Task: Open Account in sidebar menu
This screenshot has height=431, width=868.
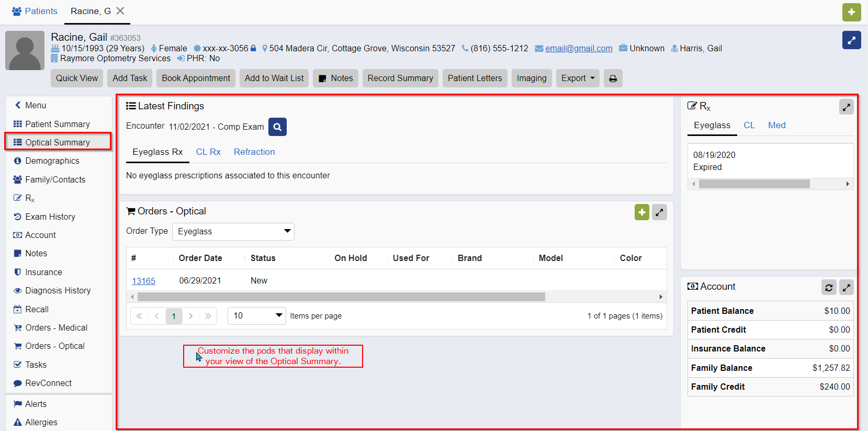Action: (x=59, y=235)
